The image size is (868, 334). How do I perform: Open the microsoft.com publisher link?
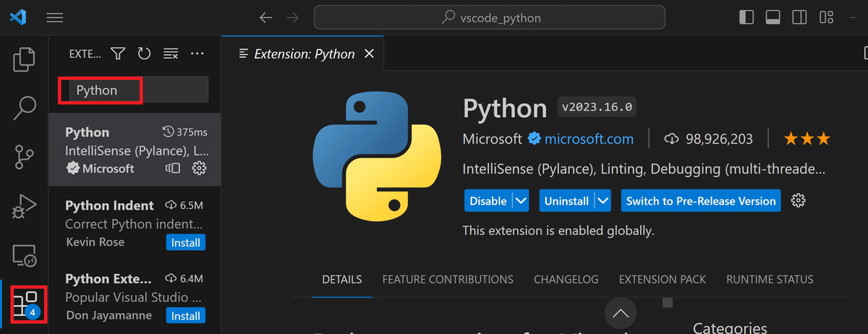tap(589, 139)
